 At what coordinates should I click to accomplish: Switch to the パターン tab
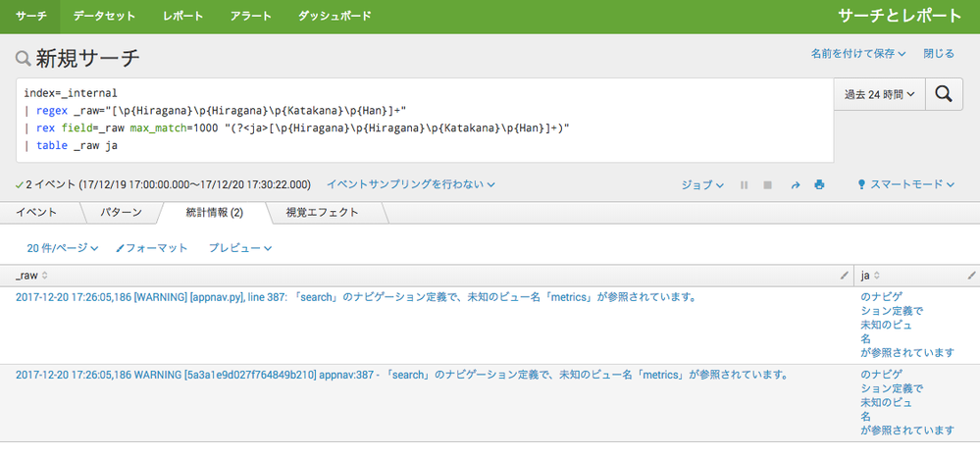coord(122,212)
